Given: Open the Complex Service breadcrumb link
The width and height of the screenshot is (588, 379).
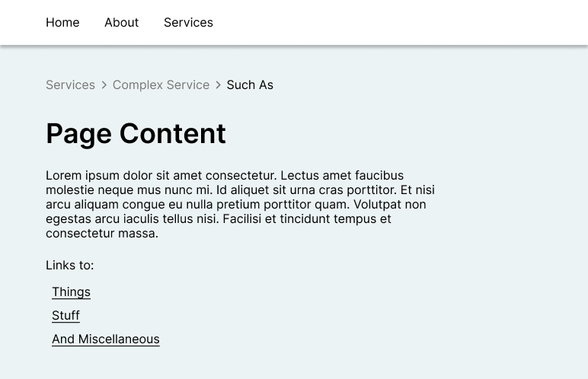Looking at the screenshot, I should pyautogui.click(x=161, y=84).
